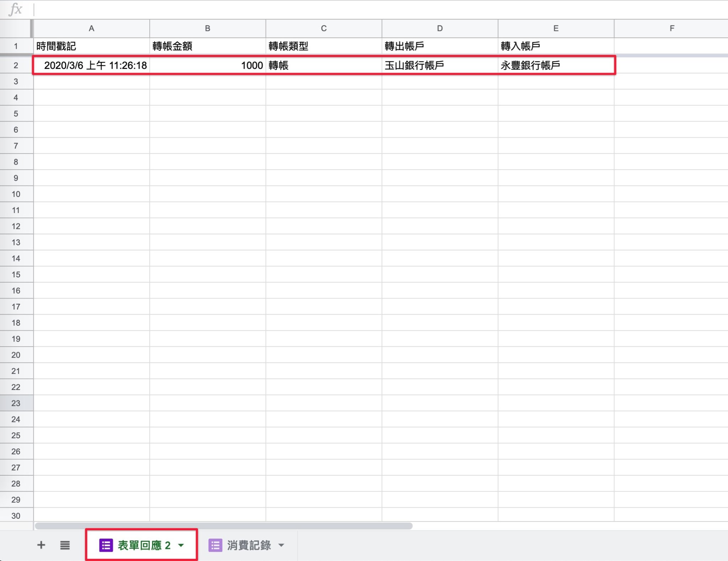Click the 永豐銀行帳戶 cell
The image size is (728, 561).
pyautogui.click(x=556, y=65)
